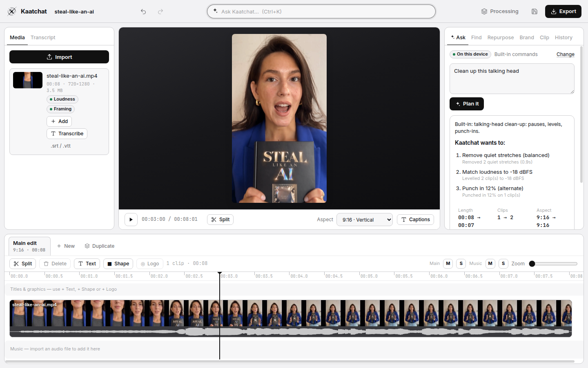Add a Logo overlay
The width and height of the screenshot is (588, 368).
(x=150, y=264)
